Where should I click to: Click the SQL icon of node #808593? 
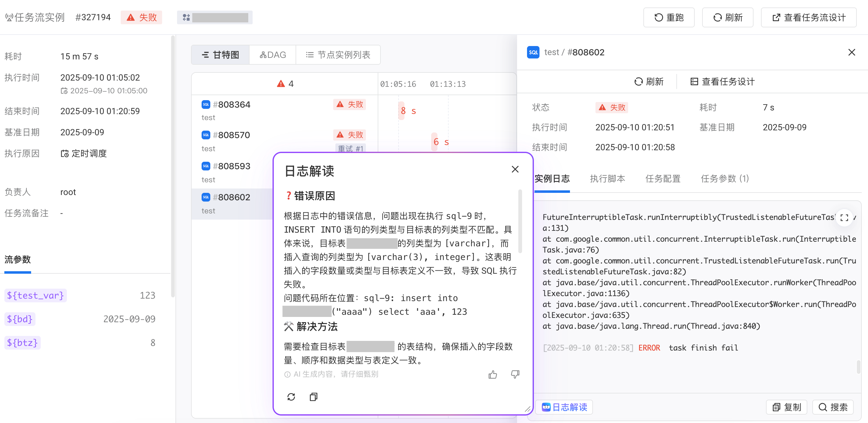(206, 166)
